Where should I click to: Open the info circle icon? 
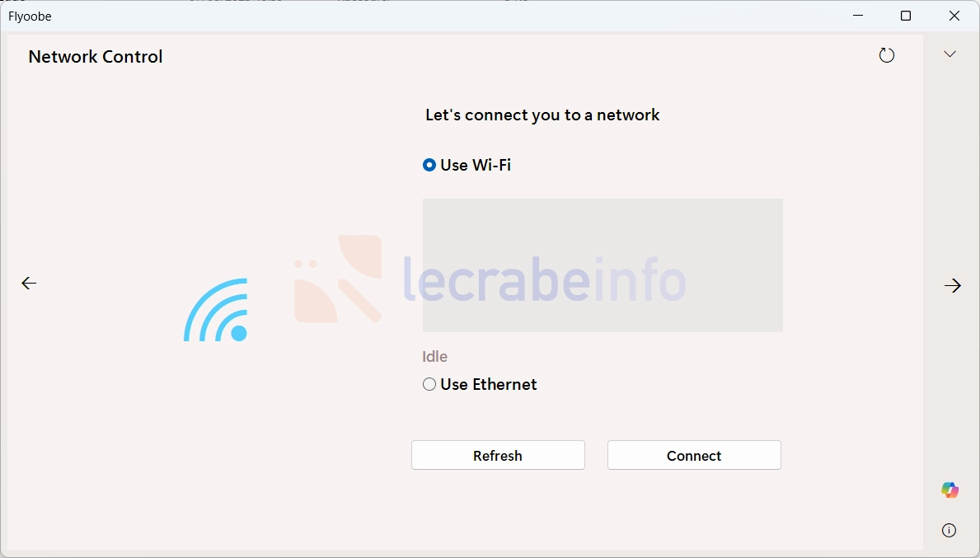(949, 531)
